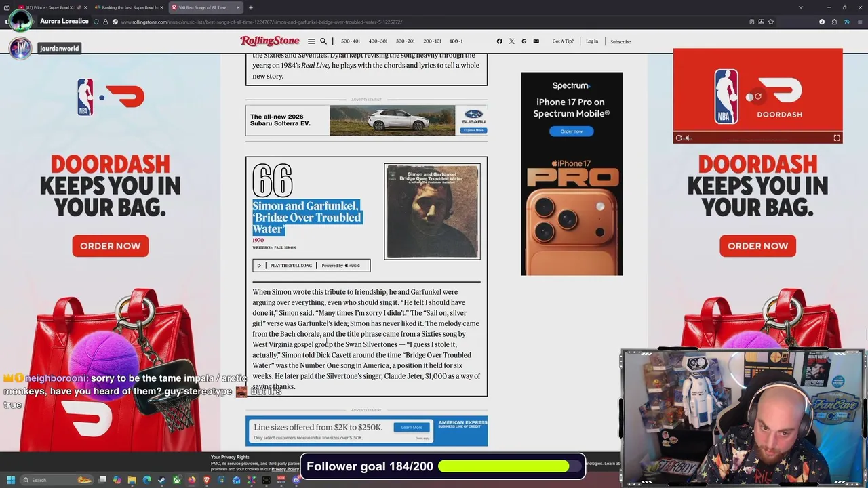Toggle reader view in address bar
The width and height of the screenshot is (868, 488).
tap(751, 22)
